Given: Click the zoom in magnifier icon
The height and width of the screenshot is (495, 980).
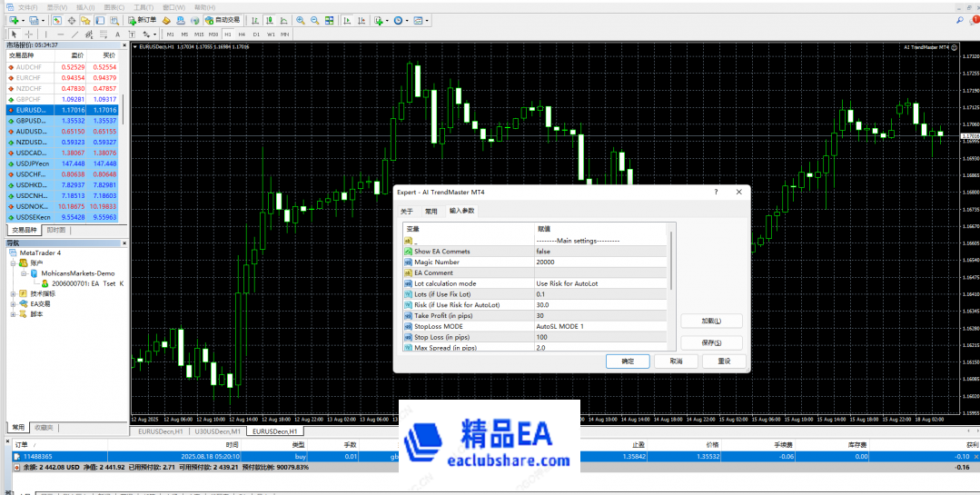Looking at the screenshot, I should tap(300, 20).
